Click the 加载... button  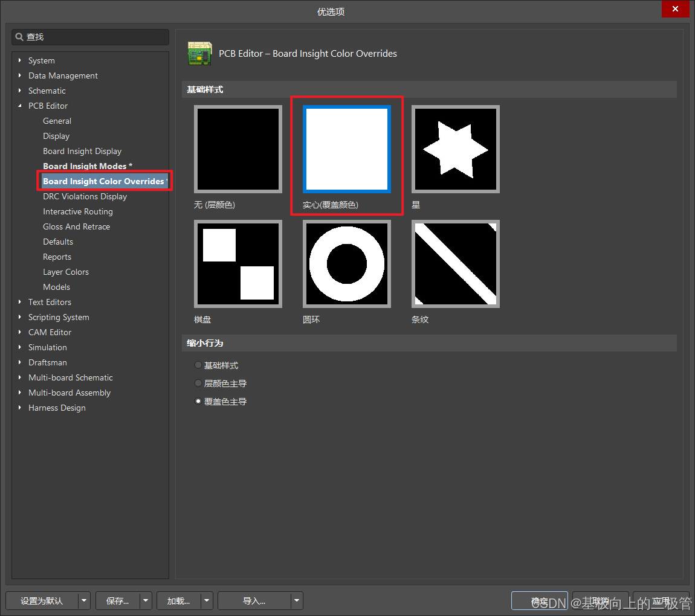point(179,600)
